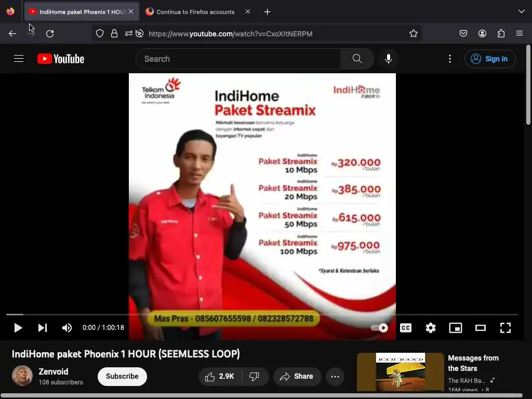532x399 pixels.
Task: Go to YouTube home via logo
Action: (x=61, y=59)
